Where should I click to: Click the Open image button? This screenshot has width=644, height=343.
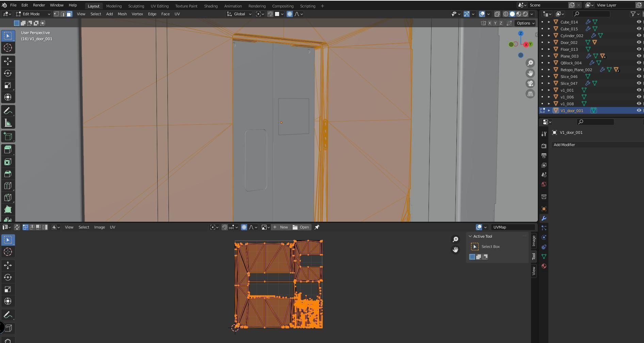301,227
